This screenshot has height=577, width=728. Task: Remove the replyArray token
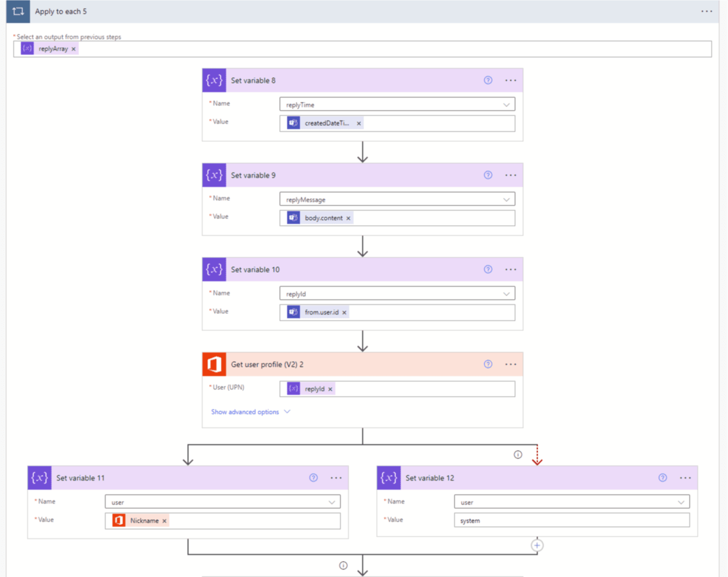74,49
